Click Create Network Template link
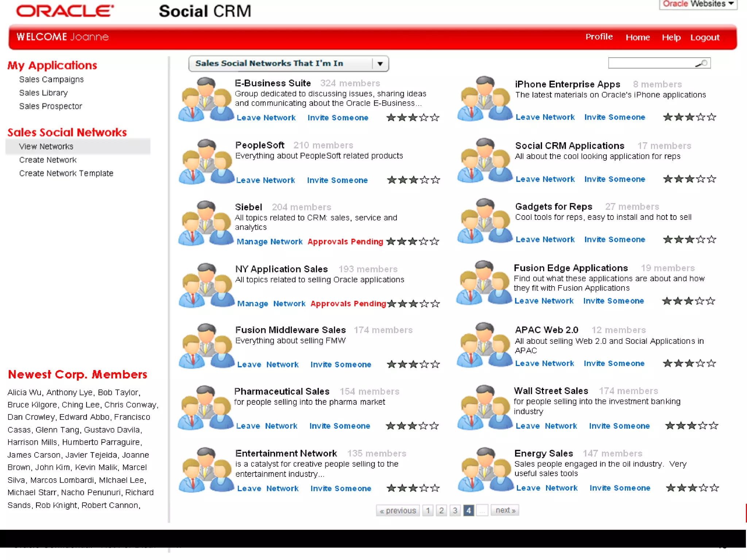Screen dimensions: 747x560 tap(66, 174)
